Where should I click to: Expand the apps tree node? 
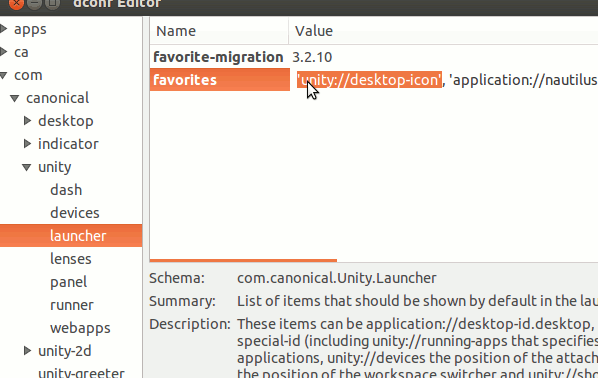(4, 29)
